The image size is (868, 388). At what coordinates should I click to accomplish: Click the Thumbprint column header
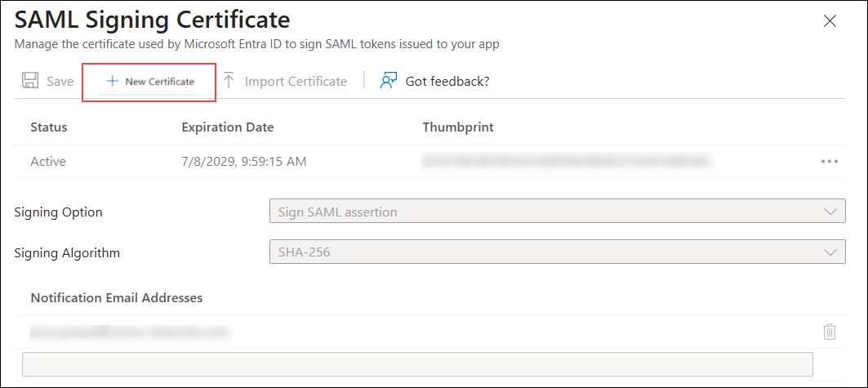pos(458,127)
